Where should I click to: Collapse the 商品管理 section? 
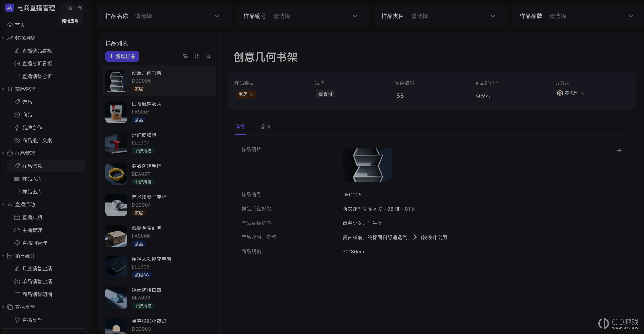pyautogui.click(x=3, y=89)
